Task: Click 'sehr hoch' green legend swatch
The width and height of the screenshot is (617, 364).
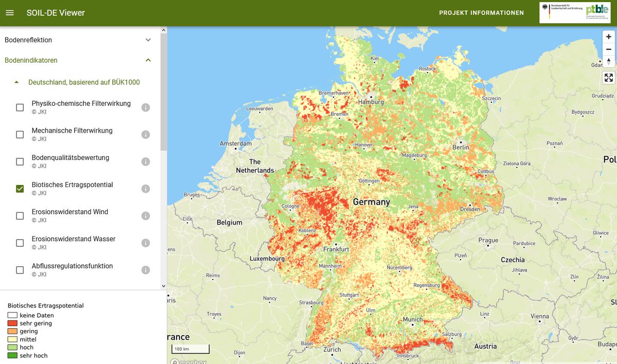Action: point(12,355)
